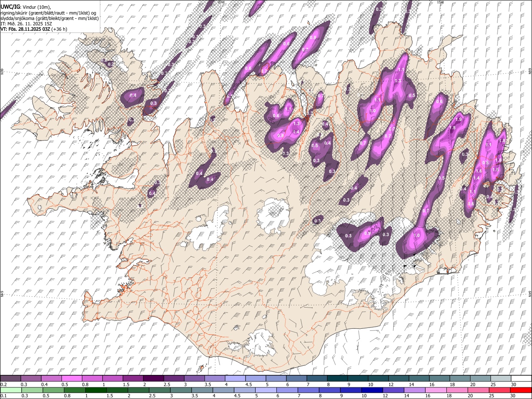
Task: Click the 0.9 snowfall value on the map
Action: pyautogui.click(x=367, y=233)
